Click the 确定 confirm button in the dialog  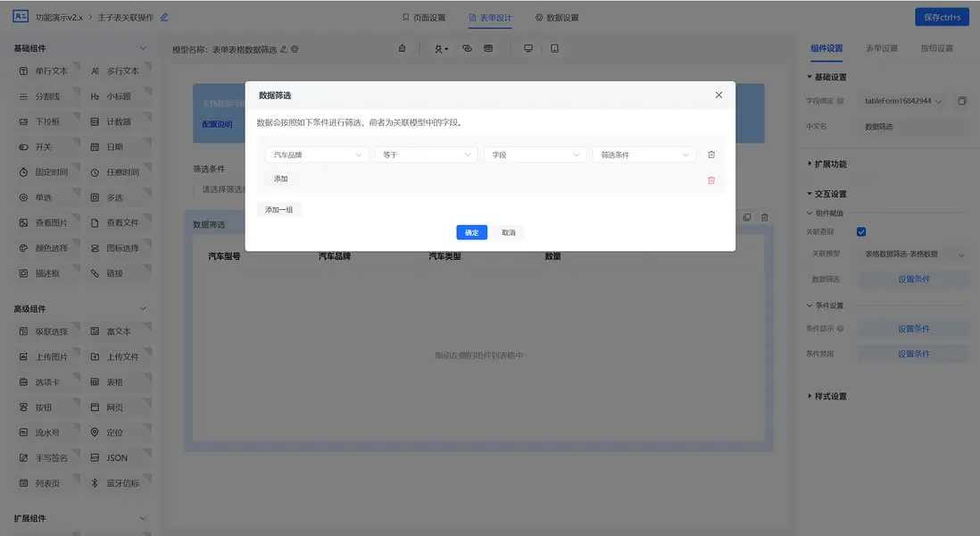[x=472, y=232]
